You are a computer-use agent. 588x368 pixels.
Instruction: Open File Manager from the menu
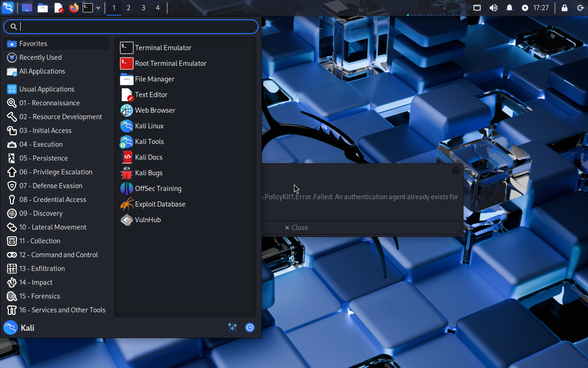click(185, 79)
